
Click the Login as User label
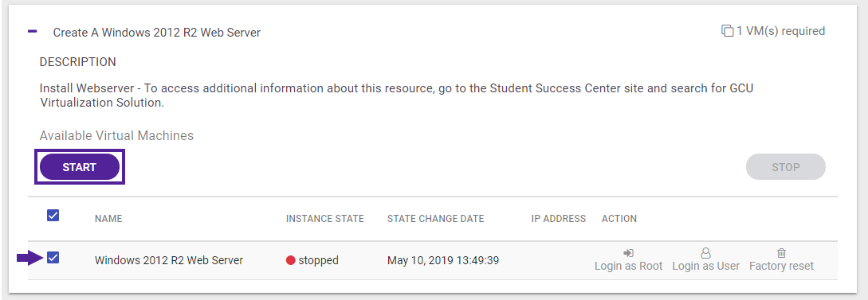coord(706,267)
